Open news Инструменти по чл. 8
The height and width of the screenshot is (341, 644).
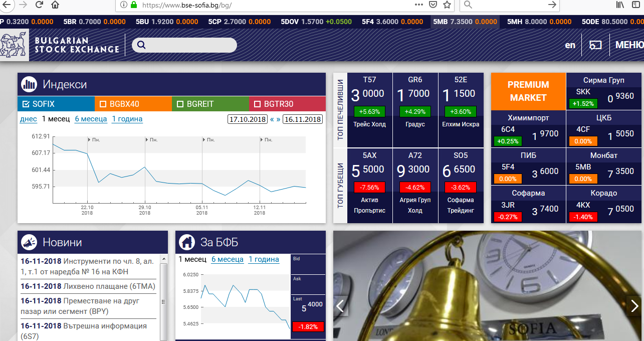tap(89, 266)
